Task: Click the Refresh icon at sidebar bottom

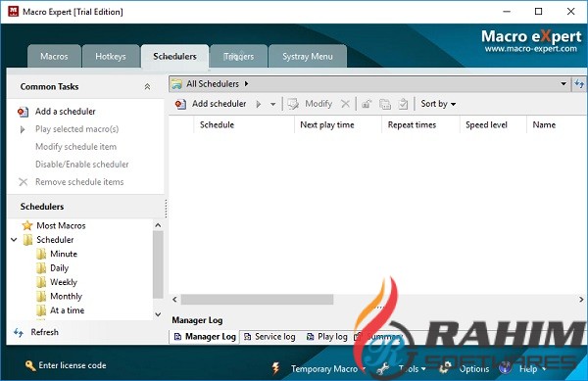Action: click(19, 333)
